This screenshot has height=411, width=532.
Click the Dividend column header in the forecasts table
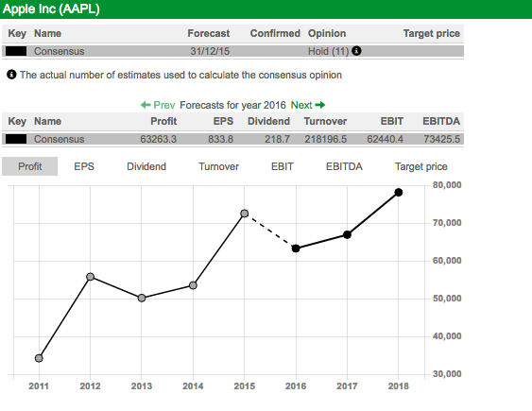[x=268, y=121]
